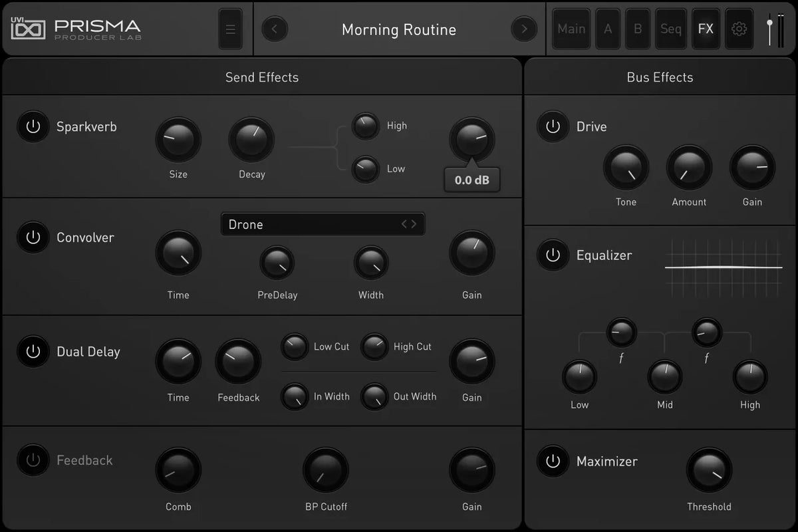Go to the previous preset arrow
The height and width of the screenshot is (532, 798).
coord(275,29)
